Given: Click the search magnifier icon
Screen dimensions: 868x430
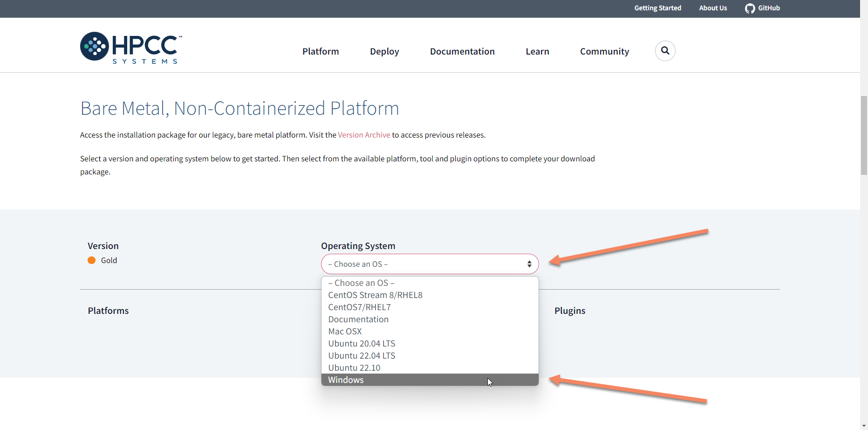Looking at the screenshot, I should point(665,51).
